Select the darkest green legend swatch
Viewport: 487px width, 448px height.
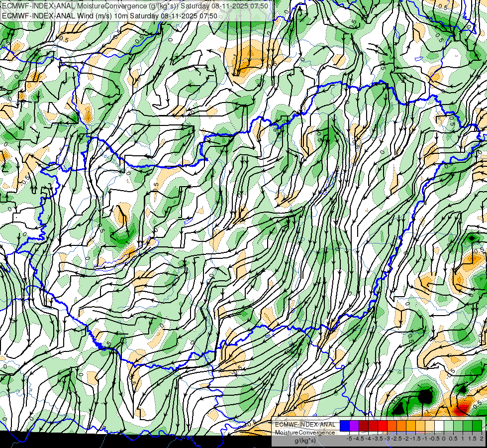click(477, 426)
